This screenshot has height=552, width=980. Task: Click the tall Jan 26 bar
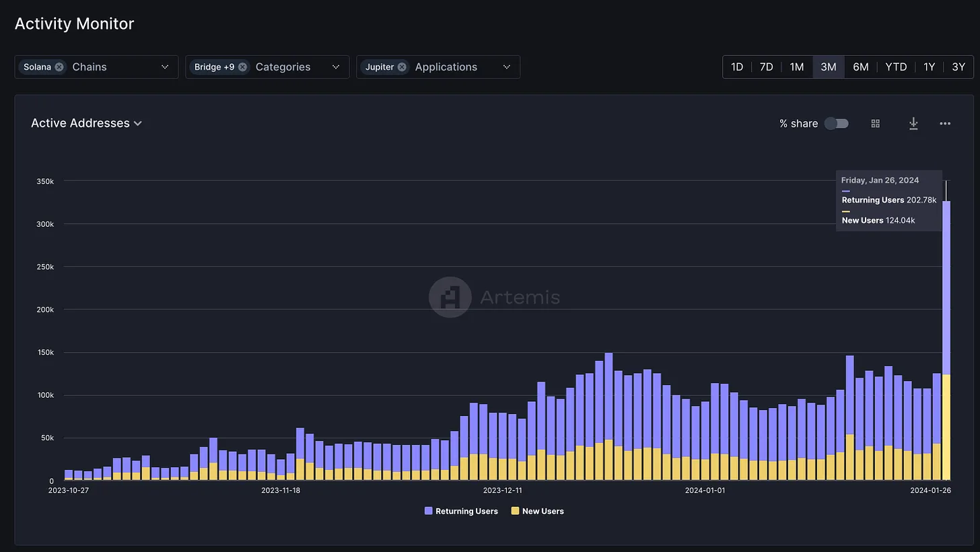(x=946, y=337)
